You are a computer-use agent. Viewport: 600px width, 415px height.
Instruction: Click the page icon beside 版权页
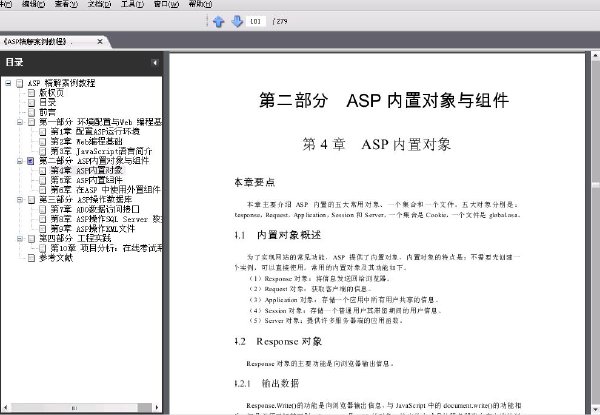point(31,93)
